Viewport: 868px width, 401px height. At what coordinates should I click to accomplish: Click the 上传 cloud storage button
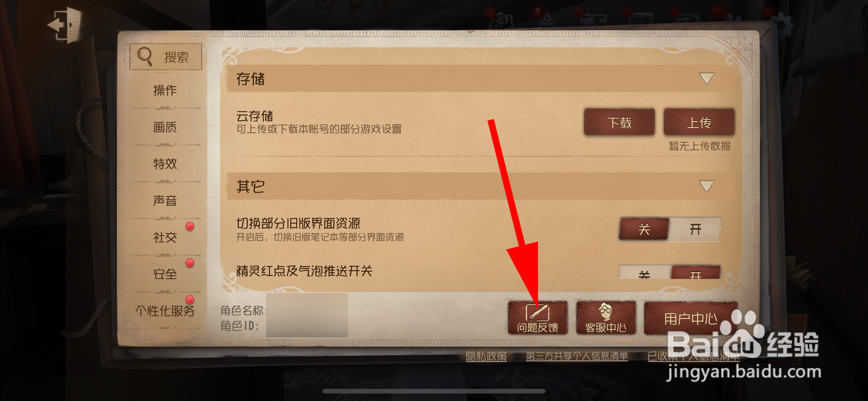(699, 122)
